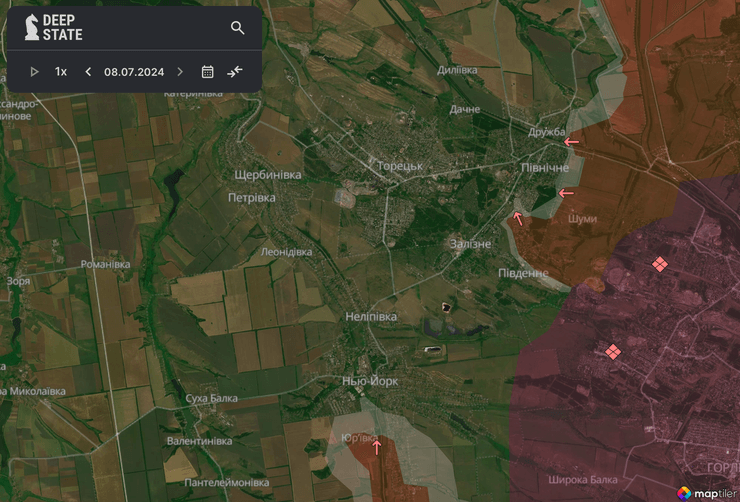Click the 08.07.2024 date field
This screenshot has height=502, width=740.
[134, 72]
